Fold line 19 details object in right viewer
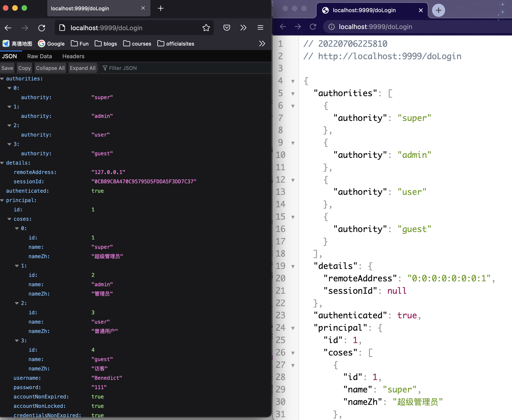Image resolution: width=512 pixels, height=420 pixels. tap(293, 267)
